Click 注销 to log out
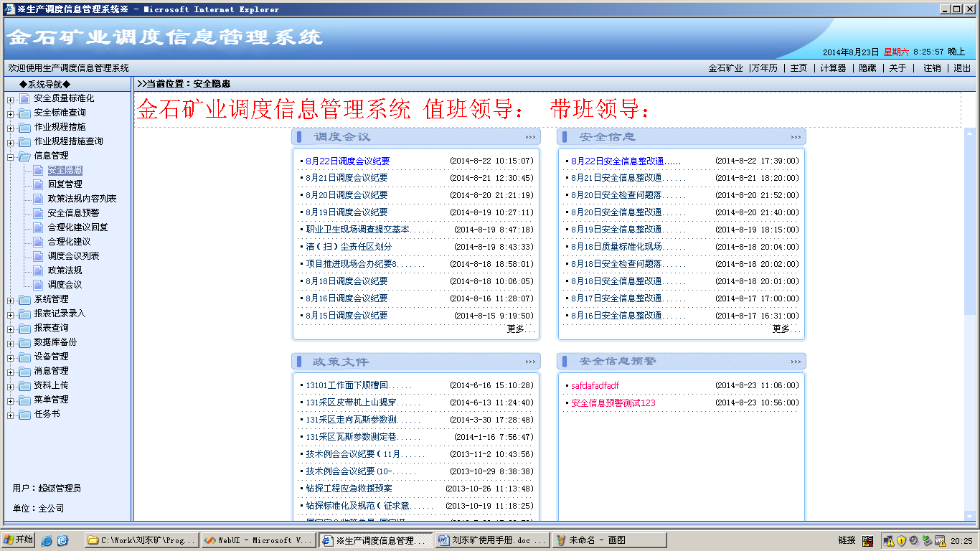Screen dimensions: 980x551 (932, 68)
